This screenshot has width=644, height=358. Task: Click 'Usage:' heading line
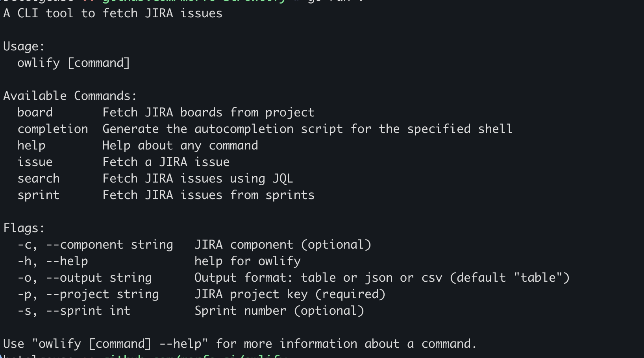[x=24, y=46]
